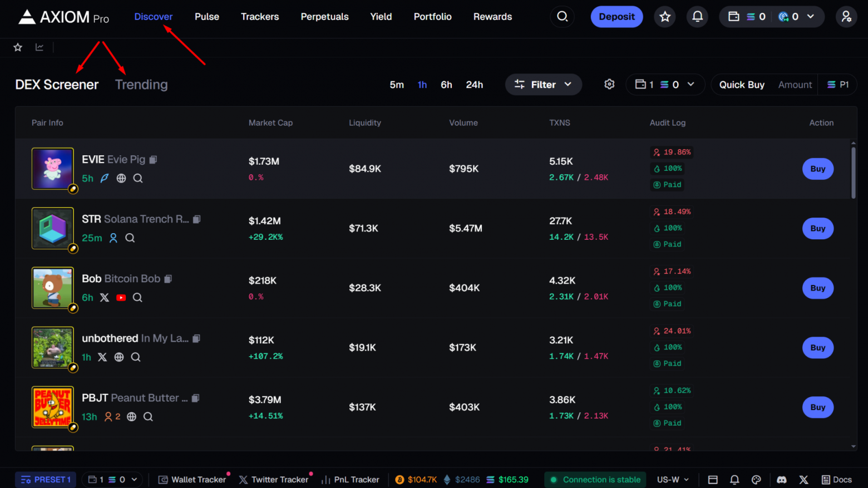Open the favorites star next to Deposit
The height and width of the screenshot is (488, 868).
[x=664, y=16]
